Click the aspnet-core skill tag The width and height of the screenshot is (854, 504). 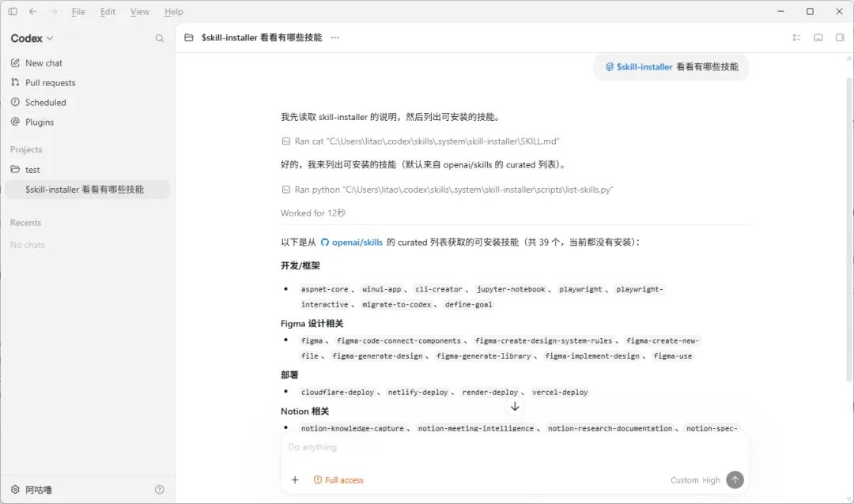[325, 290]
